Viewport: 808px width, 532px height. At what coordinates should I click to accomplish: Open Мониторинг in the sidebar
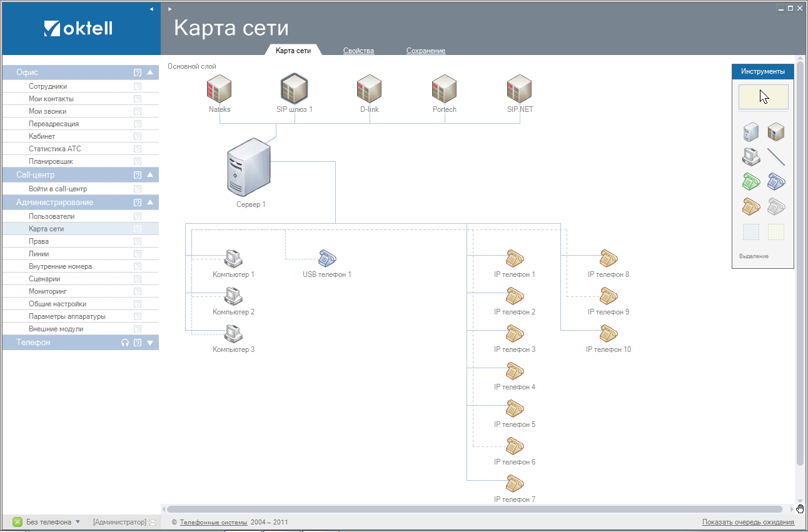pyautogui.click(x=48, y=291)
